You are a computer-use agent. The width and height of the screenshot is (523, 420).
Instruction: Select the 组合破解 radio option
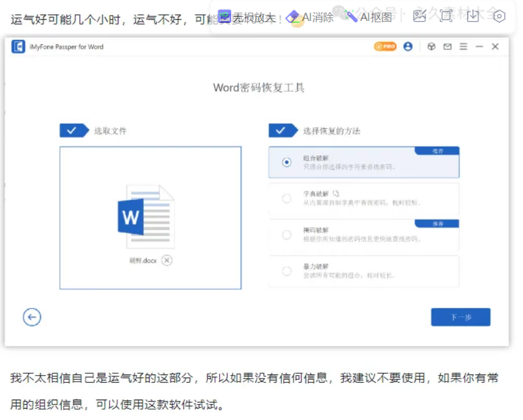click(x=286, y=163)
